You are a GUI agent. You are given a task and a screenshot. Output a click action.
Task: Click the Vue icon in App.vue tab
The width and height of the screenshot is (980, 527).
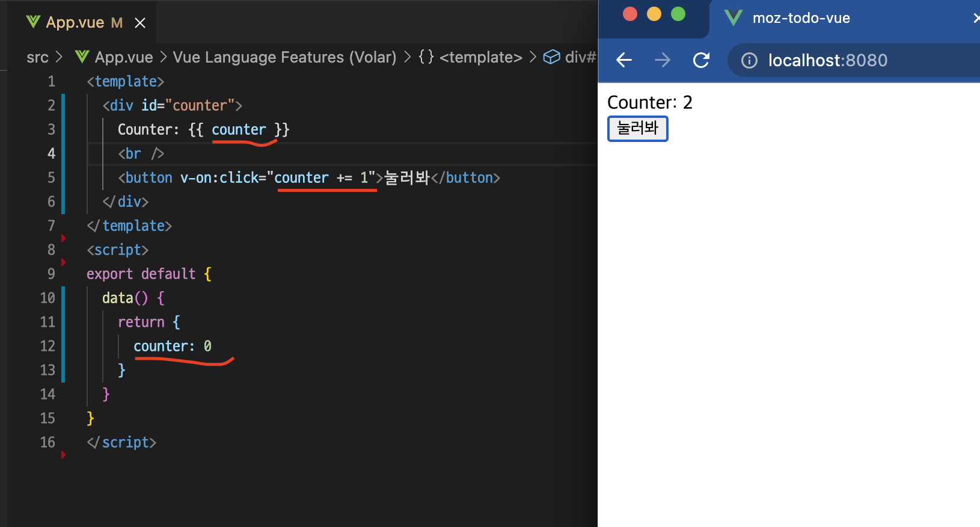click(x=33, y=22)
